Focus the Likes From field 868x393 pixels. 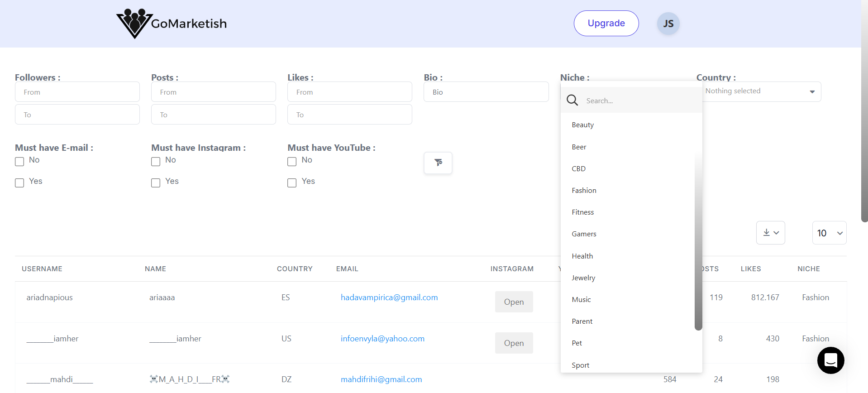click(350, 92)
